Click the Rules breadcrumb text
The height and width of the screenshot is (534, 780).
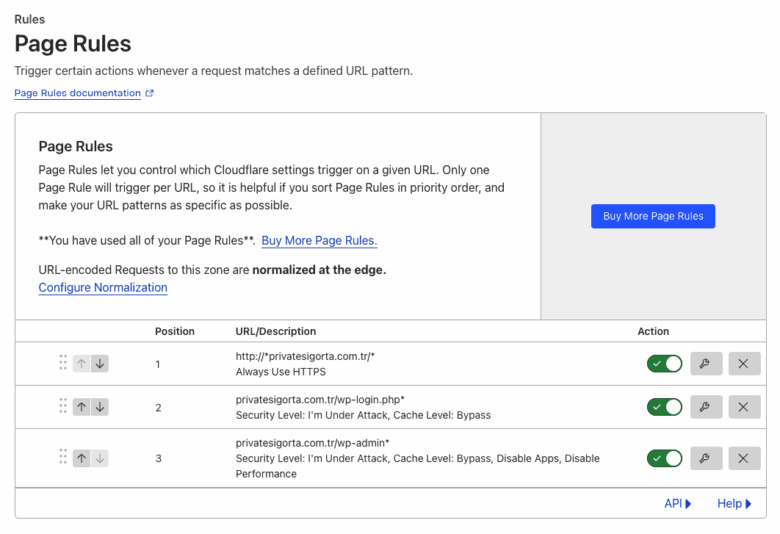tap(29, 19)
